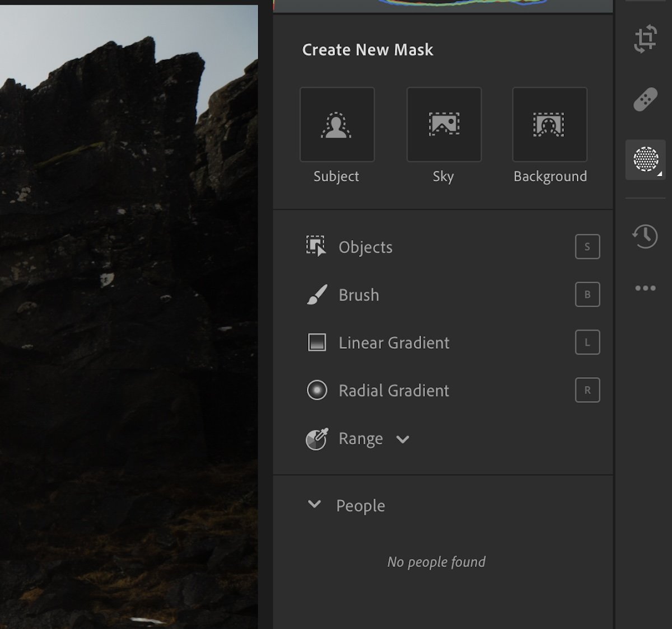Select the Objects masking mode

point(365,247)
